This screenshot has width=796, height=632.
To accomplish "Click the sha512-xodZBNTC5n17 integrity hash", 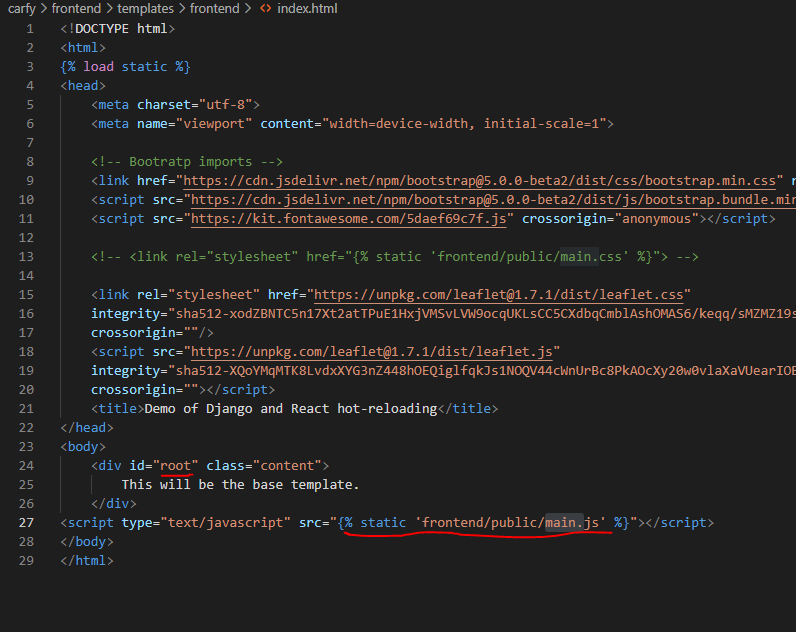I will pyautogui.click(x=486, y=314).
